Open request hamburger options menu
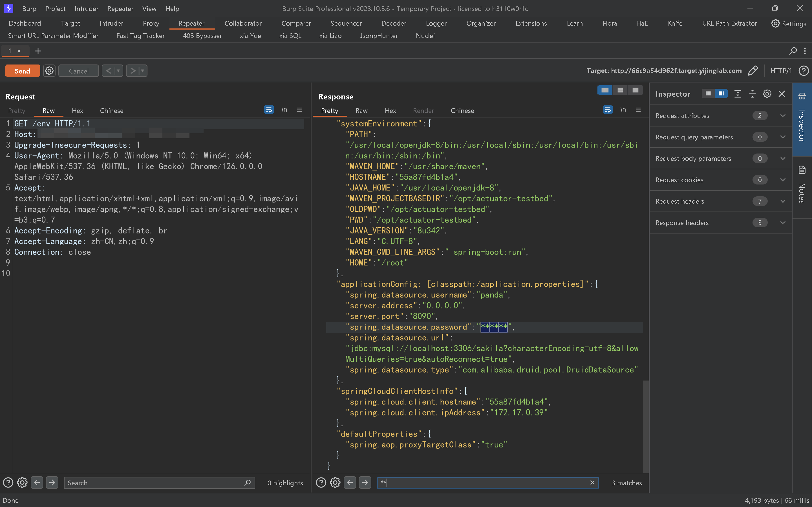 pyautogui.click(x=299, y=110)
